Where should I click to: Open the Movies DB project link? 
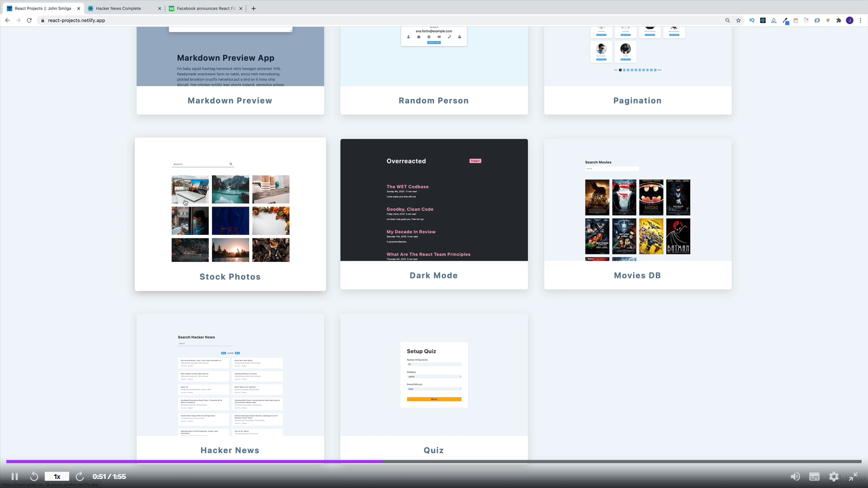pyautogui.click(x=637, y=275)
